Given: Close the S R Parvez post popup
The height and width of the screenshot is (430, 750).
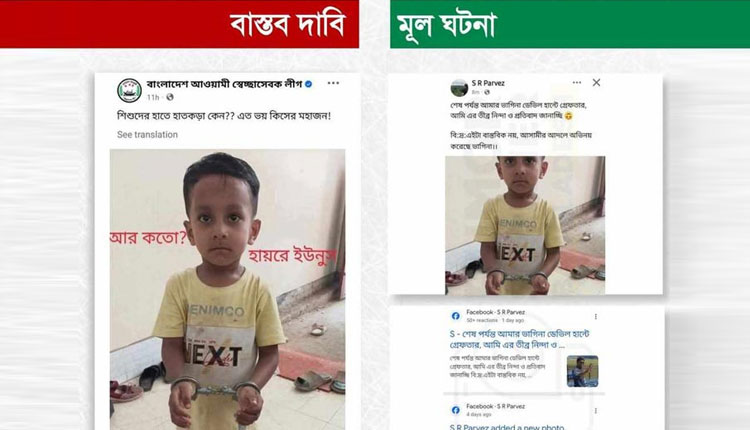Looking at the screenshot, I should point(596,83).
